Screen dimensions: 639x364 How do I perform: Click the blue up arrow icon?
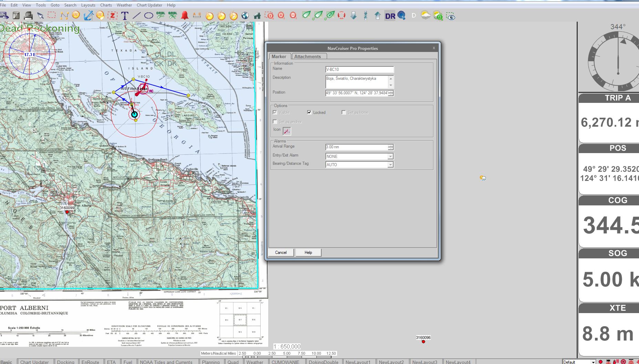point(378,15)
